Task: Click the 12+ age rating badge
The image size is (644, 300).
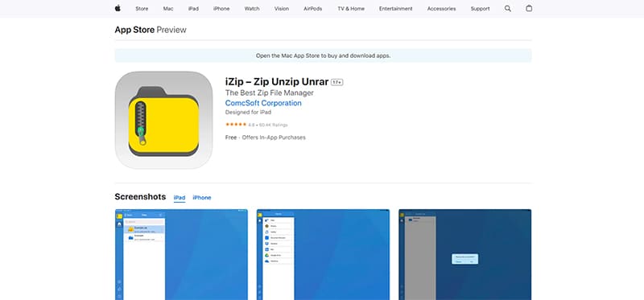Action: (337, 83)
